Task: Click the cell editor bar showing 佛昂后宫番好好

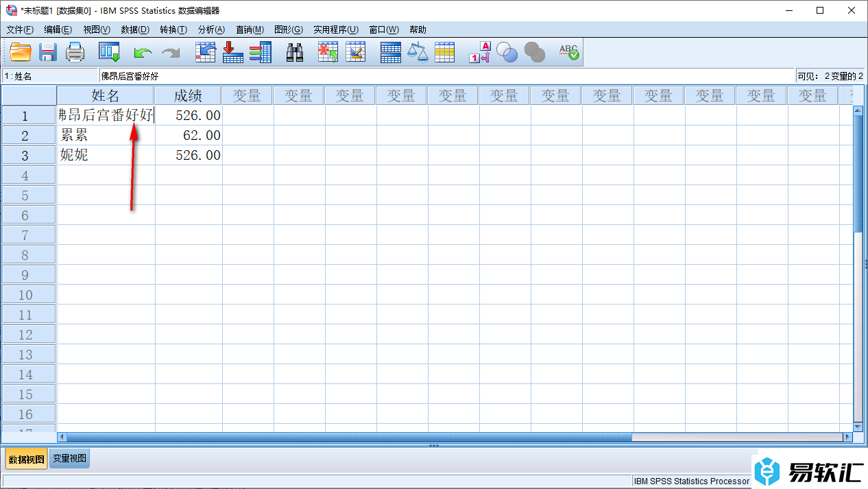Action: point(446,76)
